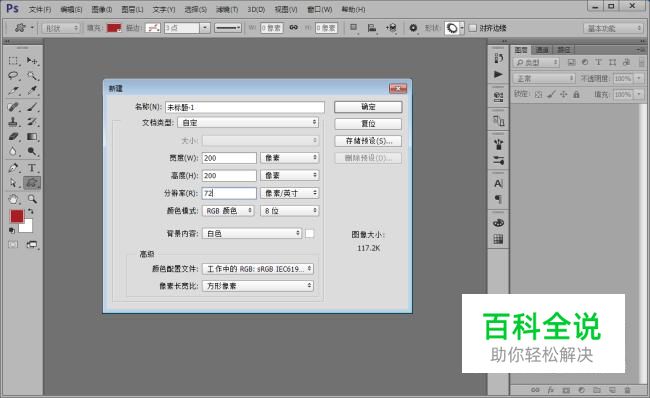Viewport: 650px width, 398px height.
Task: Open the custom shape picker
Action: click(454, 28)
